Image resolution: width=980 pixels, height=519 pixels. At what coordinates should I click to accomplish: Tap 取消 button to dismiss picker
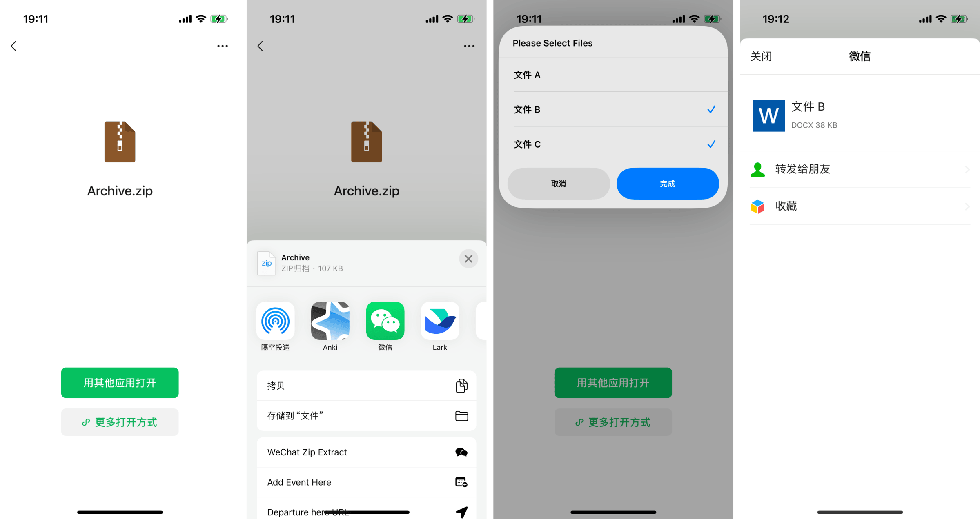click(x=558, y=184)
